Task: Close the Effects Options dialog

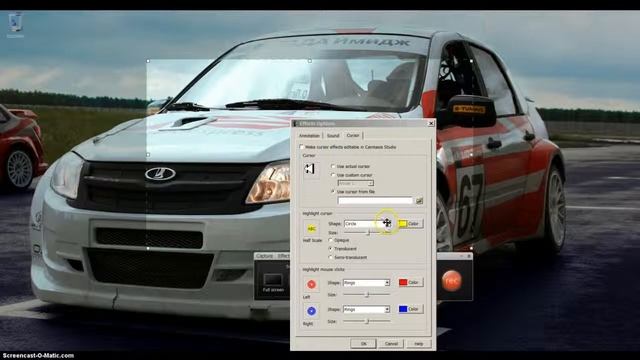Action: 431,123
